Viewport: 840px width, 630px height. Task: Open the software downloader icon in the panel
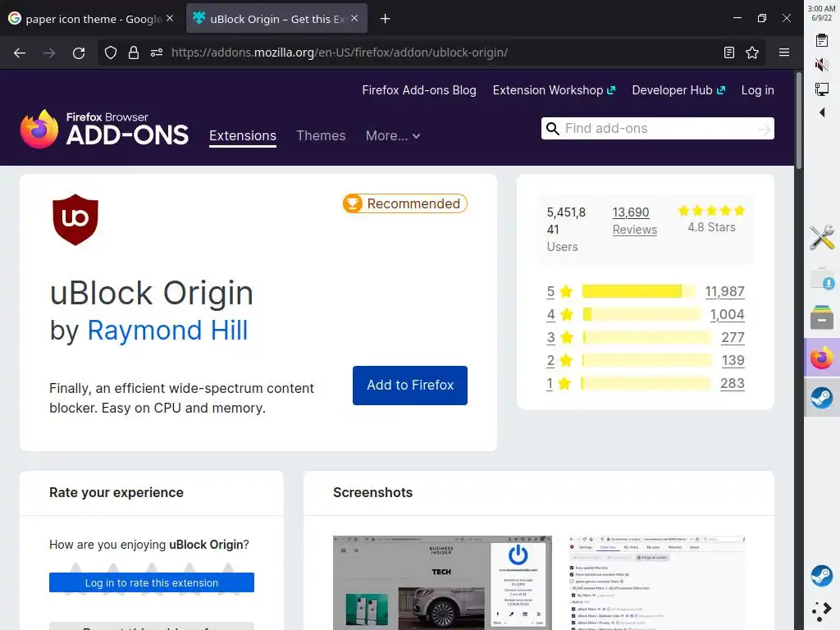[822, 278]
